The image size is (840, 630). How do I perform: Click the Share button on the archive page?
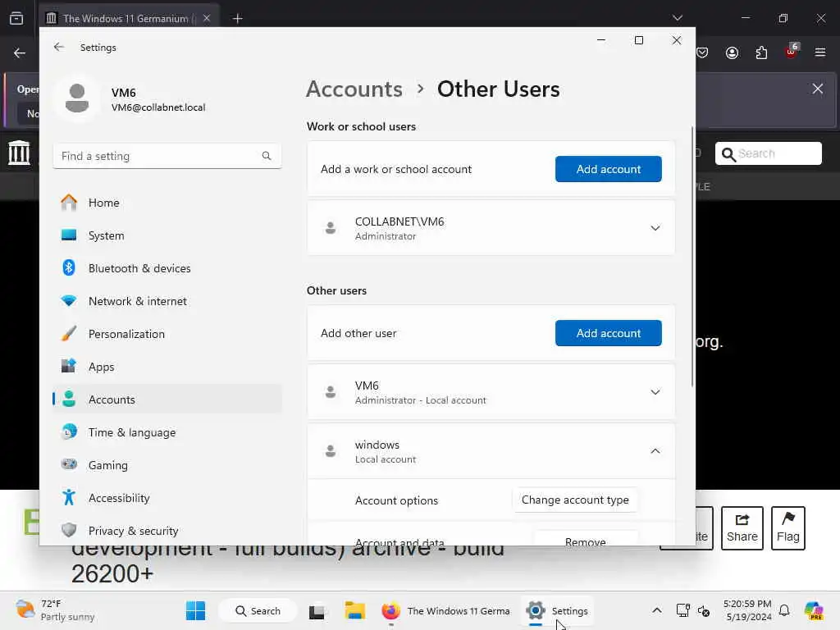click(x=742, y=528)
